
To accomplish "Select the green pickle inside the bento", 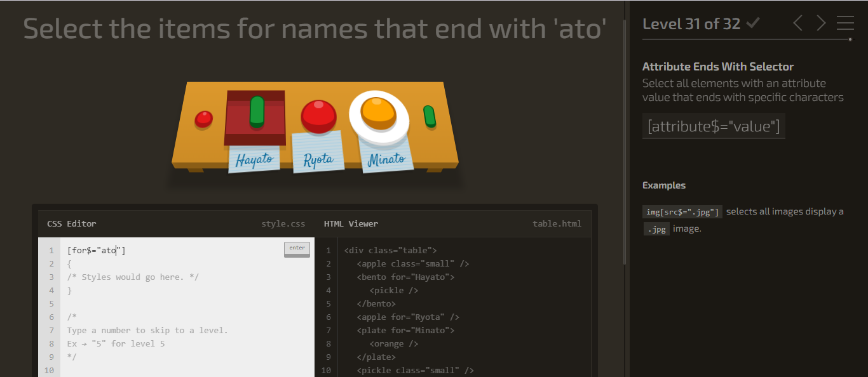I will (257, 112).
